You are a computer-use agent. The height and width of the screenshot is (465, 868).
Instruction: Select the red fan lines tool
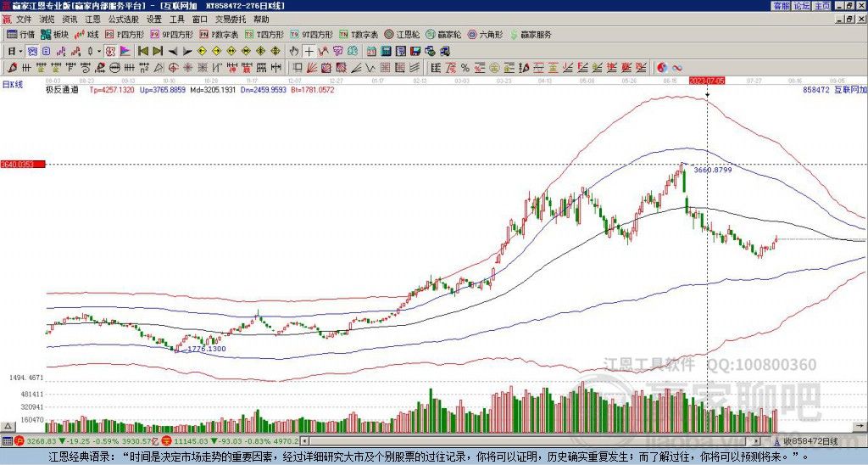point(311,68)
